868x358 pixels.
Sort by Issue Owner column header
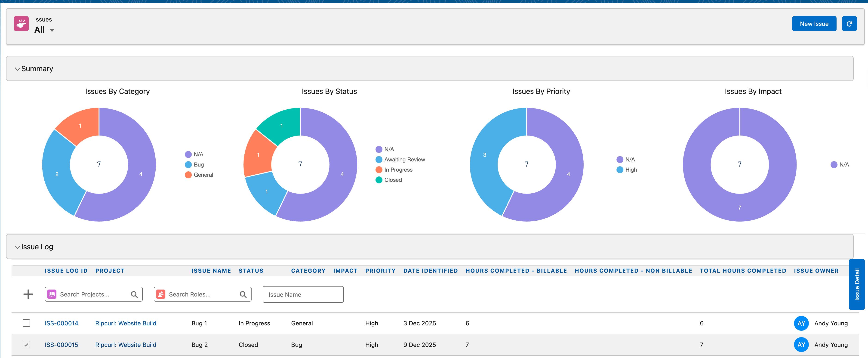point(816,271)
